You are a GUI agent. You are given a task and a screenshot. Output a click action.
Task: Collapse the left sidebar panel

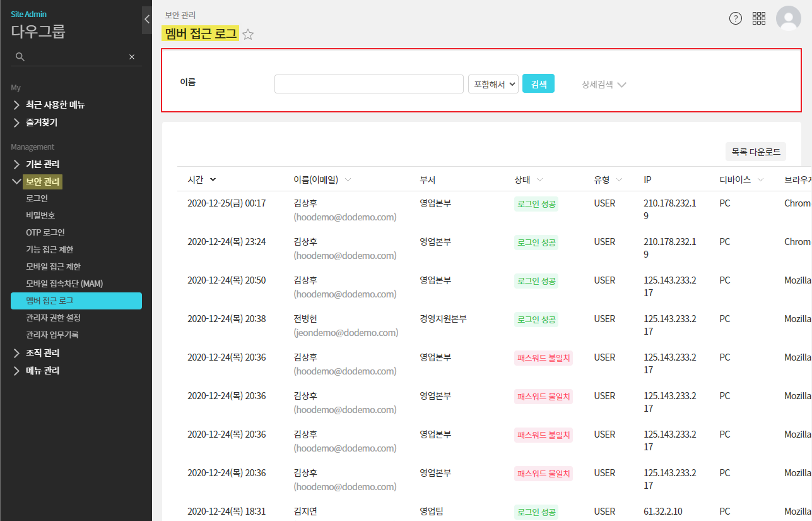pos(147,20)
